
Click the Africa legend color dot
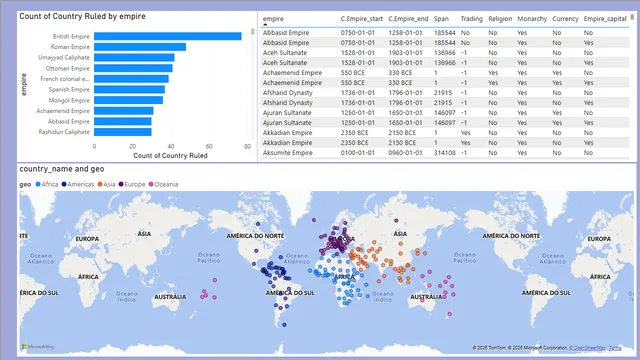coord(38,184)
